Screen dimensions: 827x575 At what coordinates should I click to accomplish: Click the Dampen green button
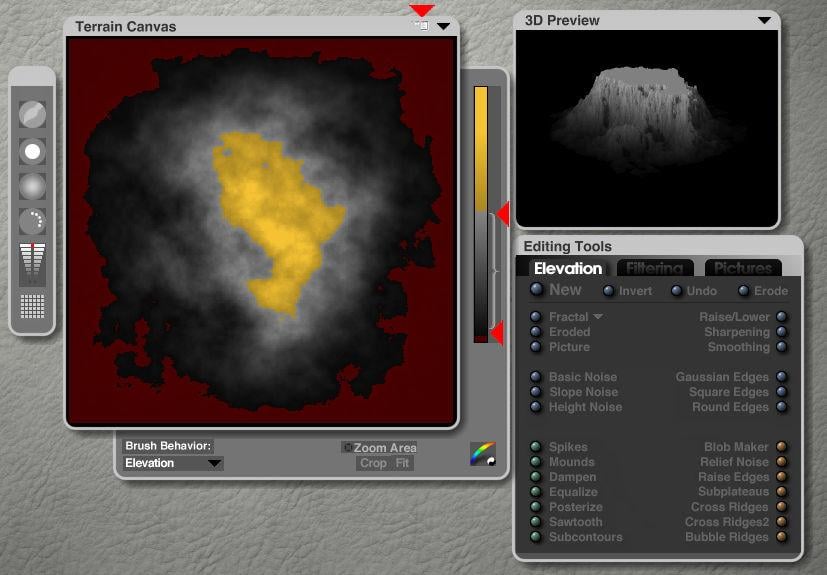(x=536, y=477)
